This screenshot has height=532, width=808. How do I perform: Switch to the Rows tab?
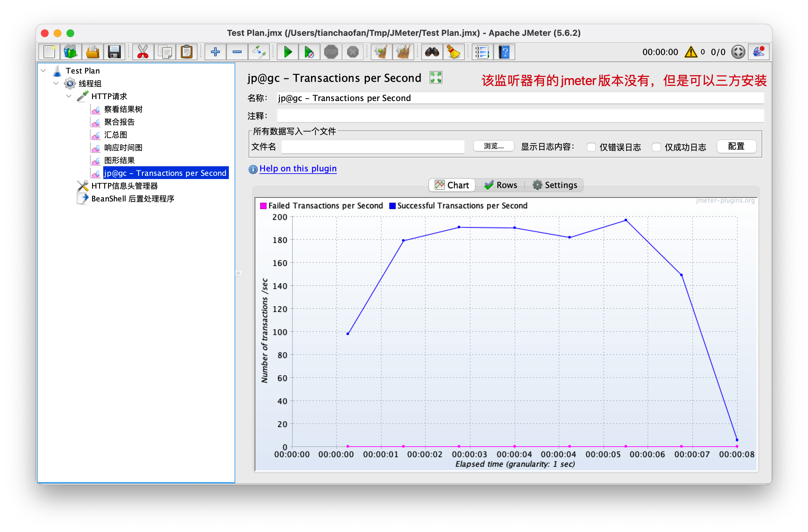[x=501, y=185]
